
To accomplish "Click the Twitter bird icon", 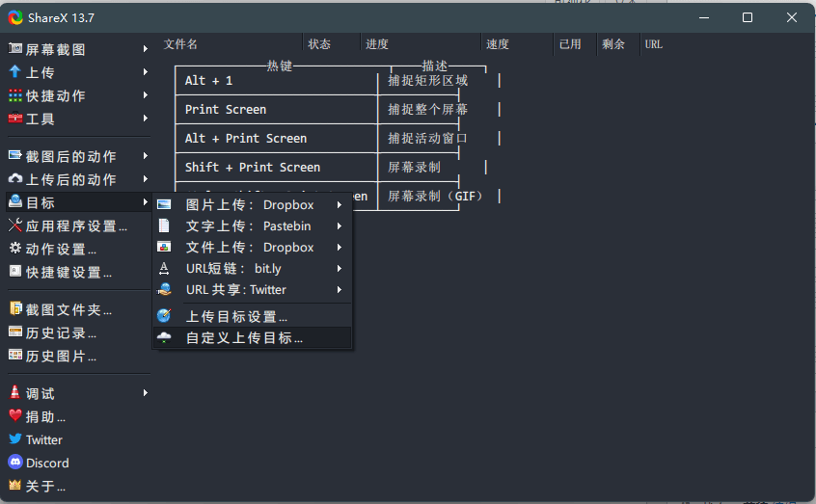I will coord(15,439).
